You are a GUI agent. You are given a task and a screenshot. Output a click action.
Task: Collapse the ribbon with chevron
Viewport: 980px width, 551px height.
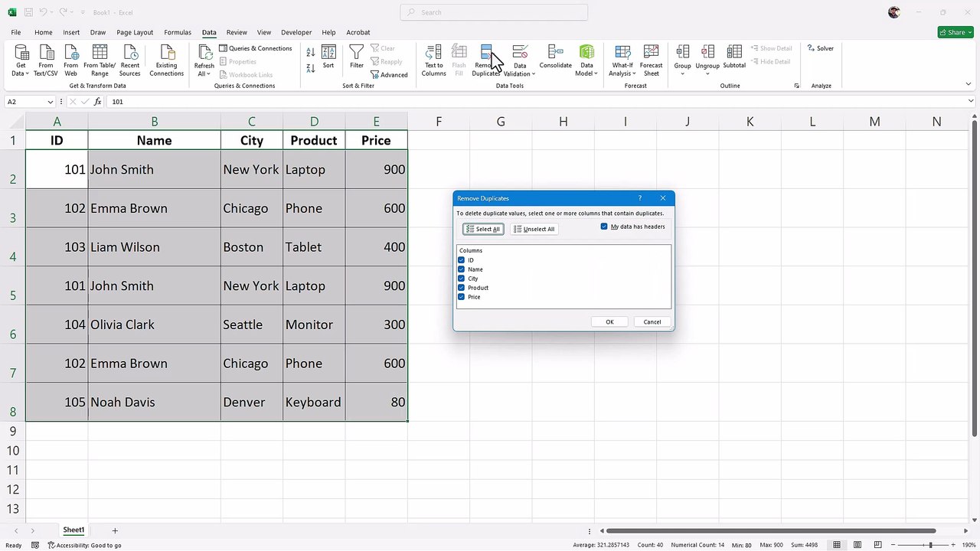(x=970, y=86)
